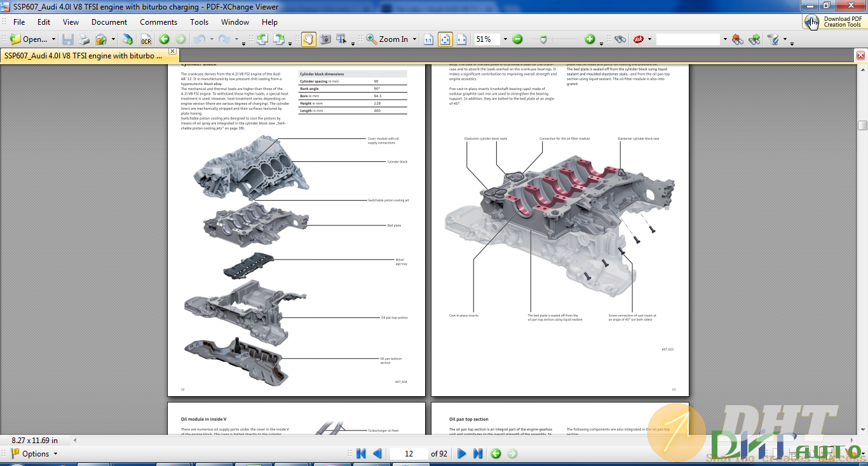Print the document with the printer icon
Image resolution: width=868 pixels, height=466 pixels.
84,39
